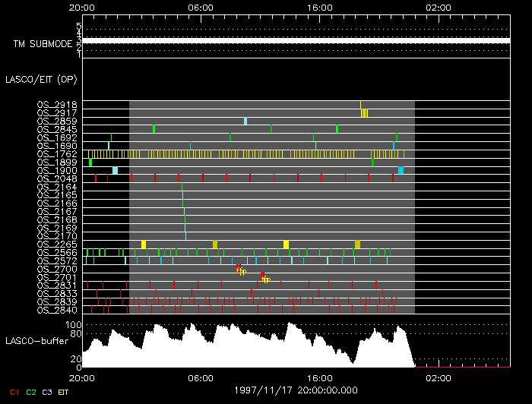Select the first yellow block on OS_2265
532x404 pixels.
(144, 245)
